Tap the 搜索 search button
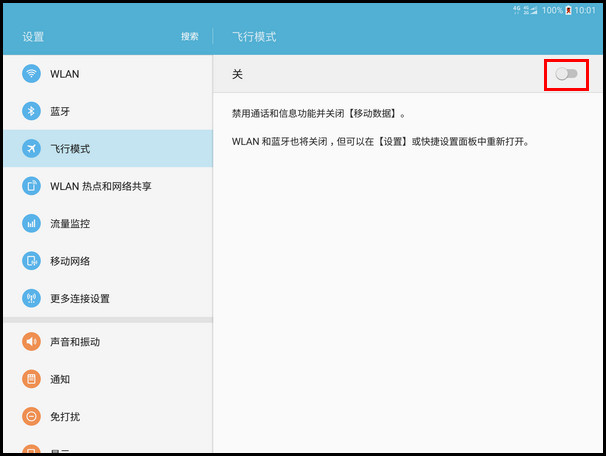606x456 pixels. [x=190, y=36]
